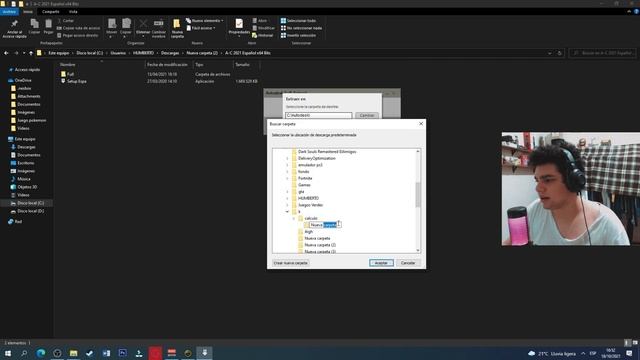The image size is (640, 360).
Task: Open OneDrive in the navigation pane
Action: pos(23,80)
